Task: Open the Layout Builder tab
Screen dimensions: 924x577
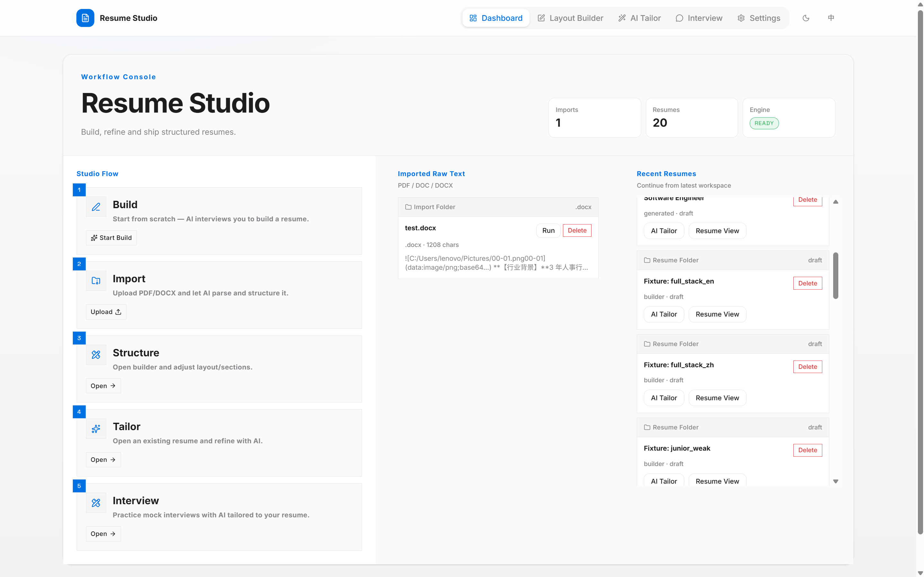Action: [x=570, y=18]
